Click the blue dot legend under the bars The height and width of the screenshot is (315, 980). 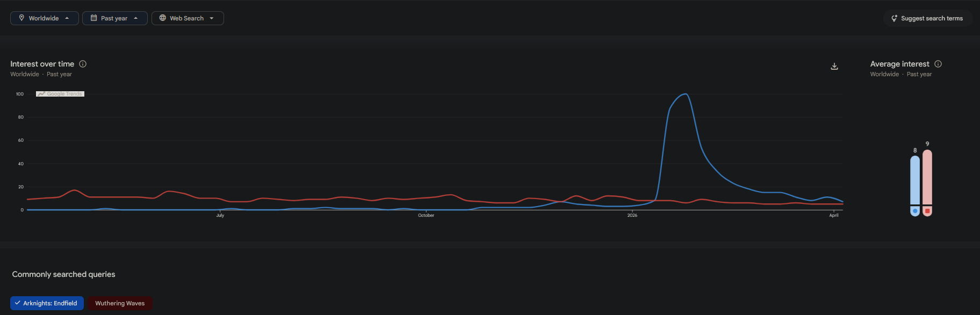[x=915, y=211]
